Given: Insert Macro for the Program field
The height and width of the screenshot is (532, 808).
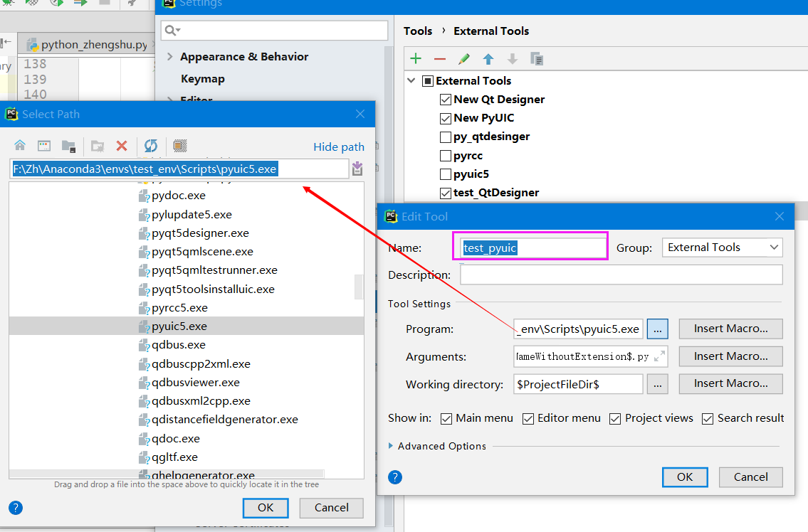Looking at the screenshot, I should coord(730,329).
